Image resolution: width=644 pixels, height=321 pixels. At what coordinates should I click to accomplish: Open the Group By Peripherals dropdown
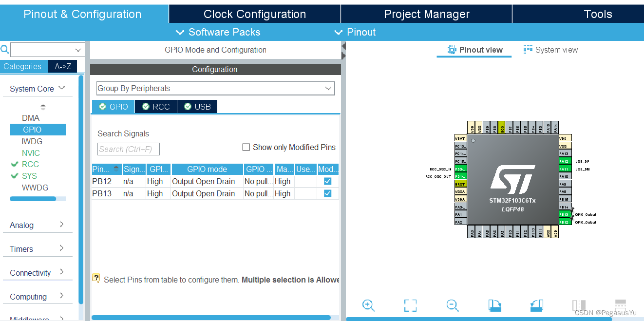[x=215, y=88]
